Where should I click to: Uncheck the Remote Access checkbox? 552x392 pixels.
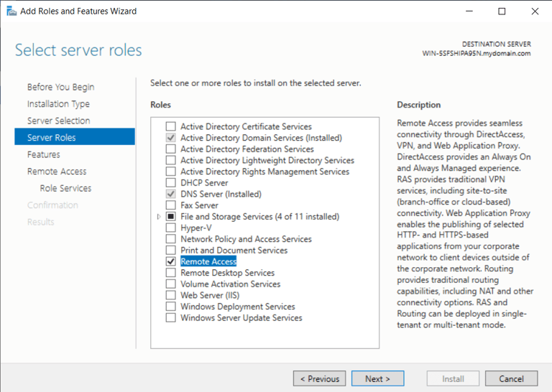[x=170, y=262]
